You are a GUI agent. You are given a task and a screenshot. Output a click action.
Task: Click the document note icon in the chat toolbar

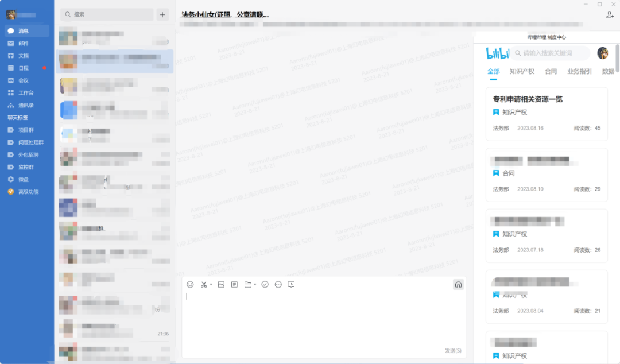[x=234, y=284]
